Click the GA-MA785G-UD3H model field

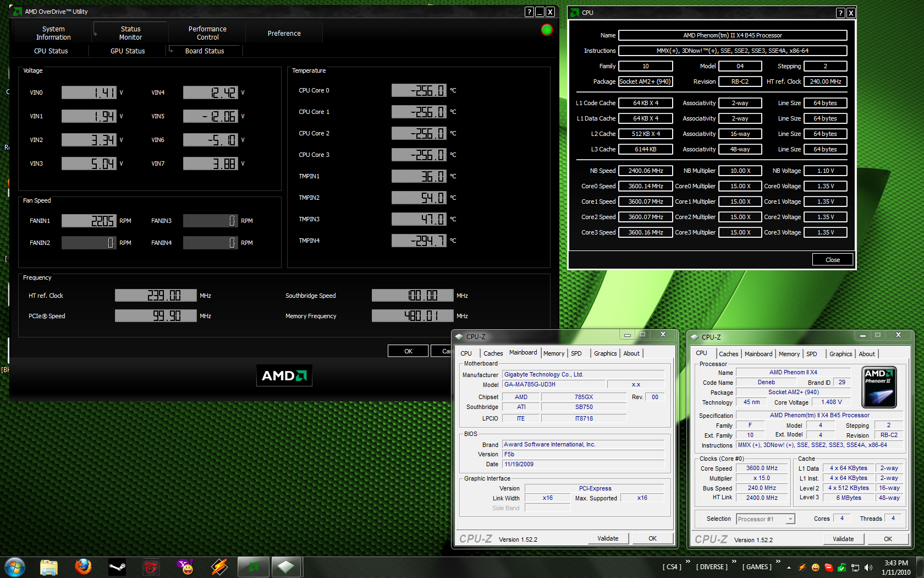[553, 385]
